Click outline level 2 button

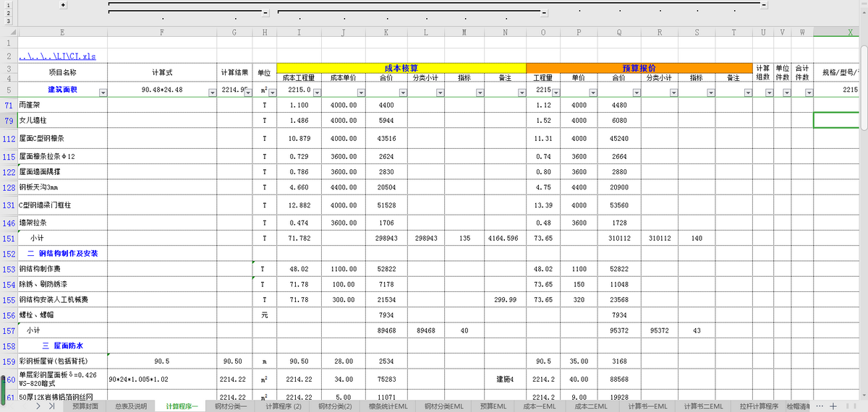(x=8, y=13)
